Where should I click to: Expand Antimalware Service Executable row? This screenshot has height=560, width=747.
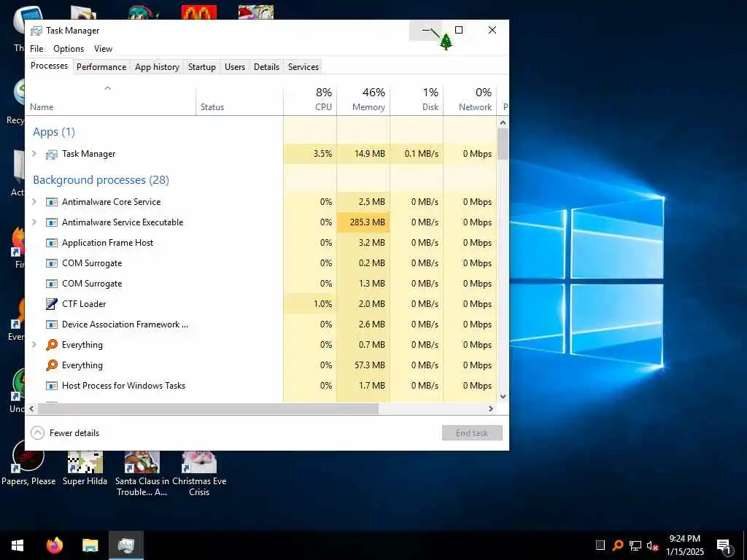pyautogui.click(x=34, y=222)
